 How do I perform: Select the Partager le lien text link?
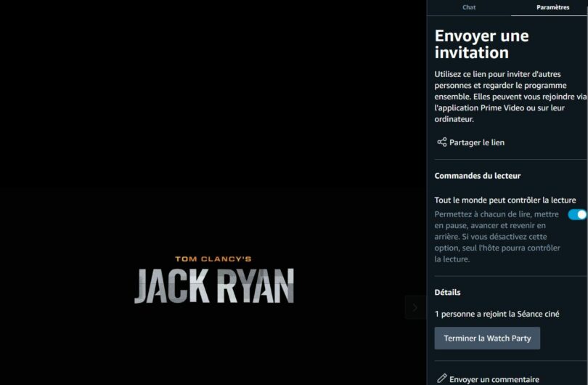(477, 142)
